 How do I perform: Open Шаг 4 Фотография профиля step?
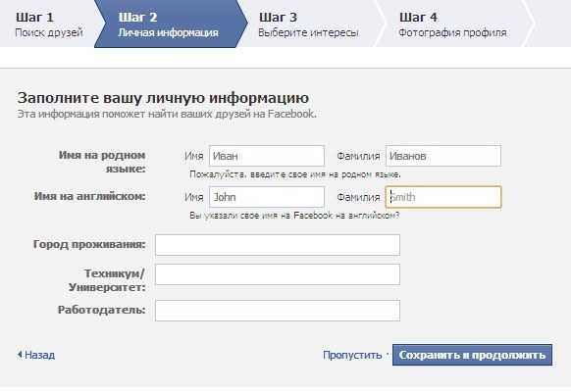tap(452, 24)
